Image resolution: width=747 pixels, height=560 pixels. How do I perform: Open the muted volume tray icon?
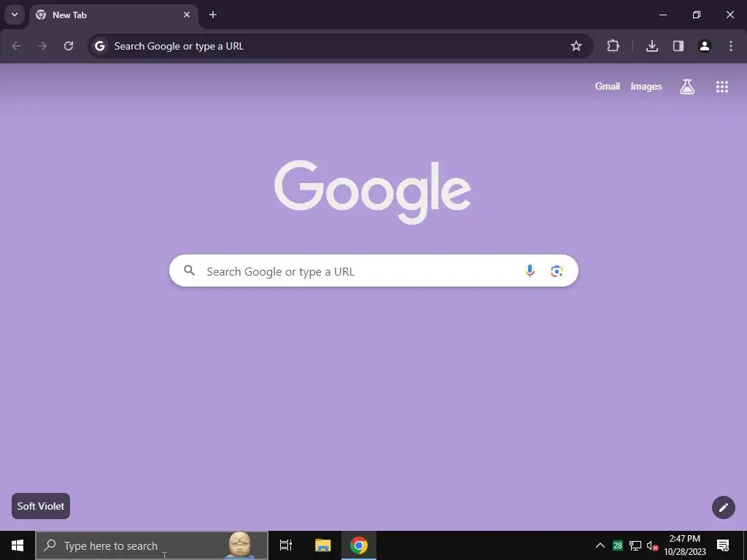coord(652,545)
